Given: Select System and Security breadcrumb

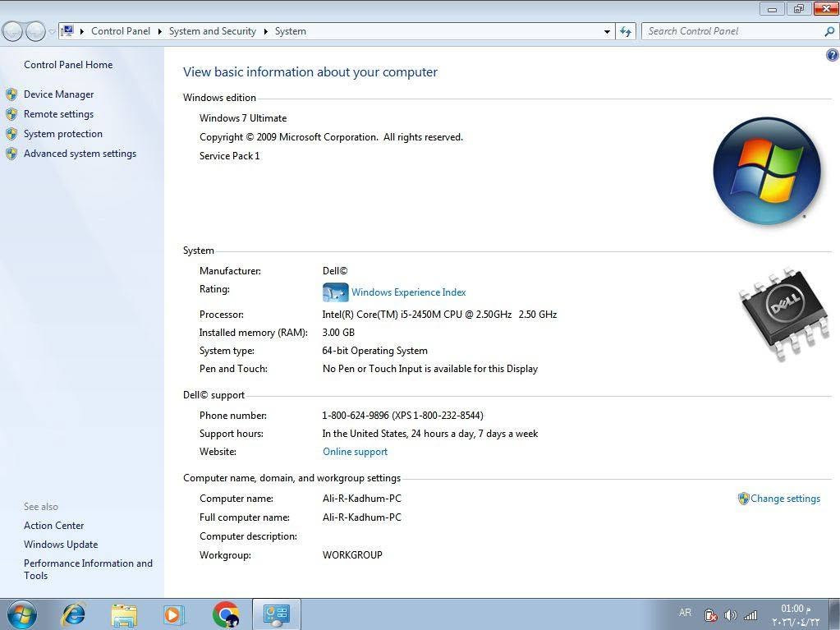Looking at the screenshot, I should pos(212,31).
